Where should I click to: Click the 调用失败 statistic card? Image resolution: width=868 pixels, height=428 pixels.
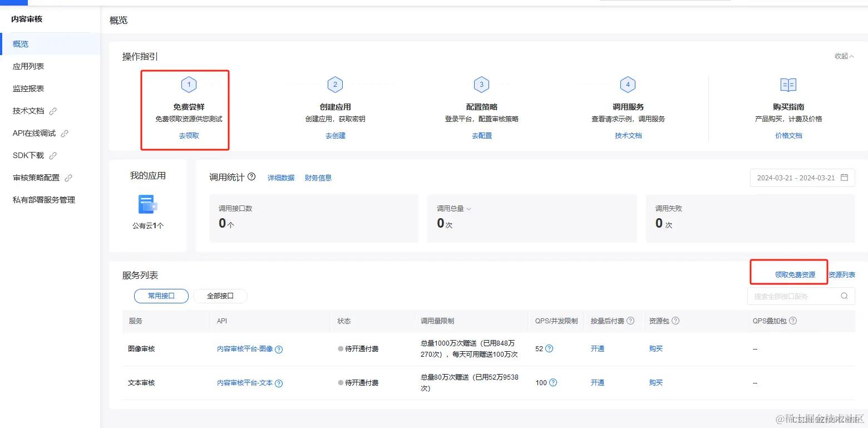pos(750,218)
